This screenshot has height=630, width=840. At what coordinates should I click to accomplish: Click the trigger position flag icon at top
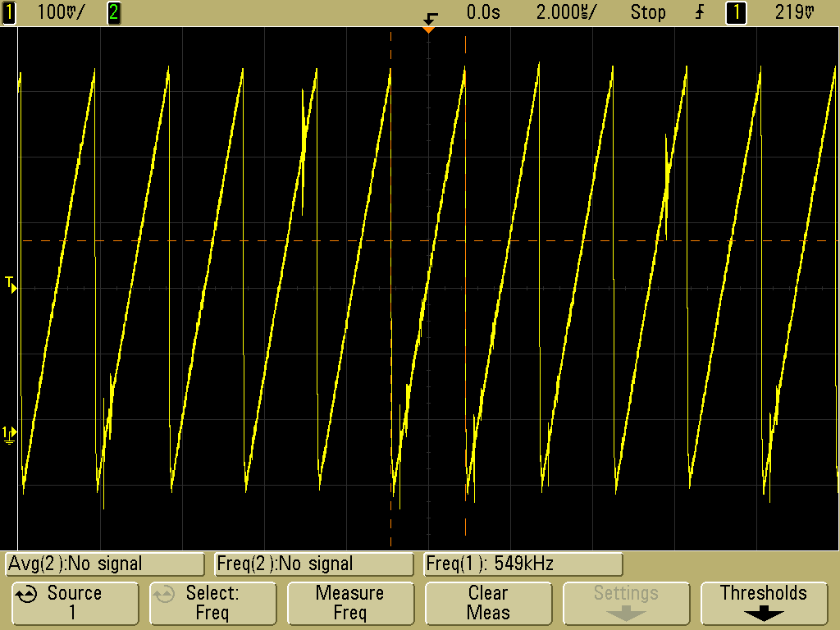click(430, 19)
